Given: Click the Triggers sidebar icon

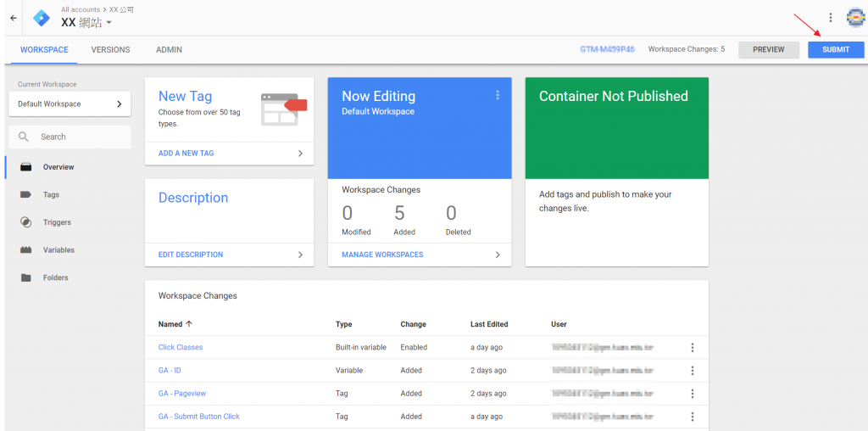Looking at the screenshot, I should pos(25,222).
